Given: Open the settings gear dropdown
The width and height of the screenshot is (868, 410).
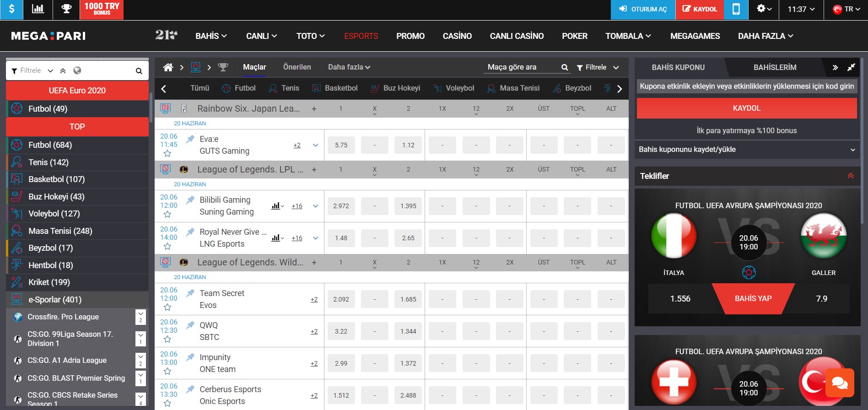Looking at the screenshot, I should tap(764, 9).
